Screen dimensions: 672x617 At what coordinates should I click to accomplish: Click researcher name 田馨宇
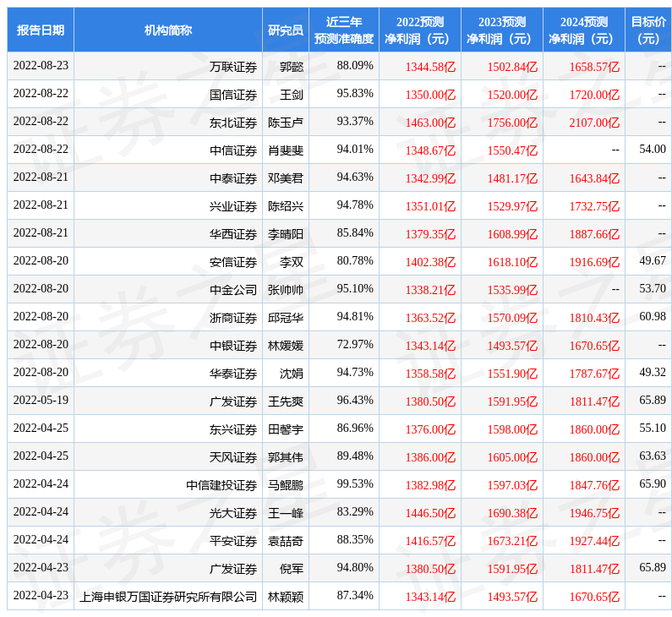(286, 429)
